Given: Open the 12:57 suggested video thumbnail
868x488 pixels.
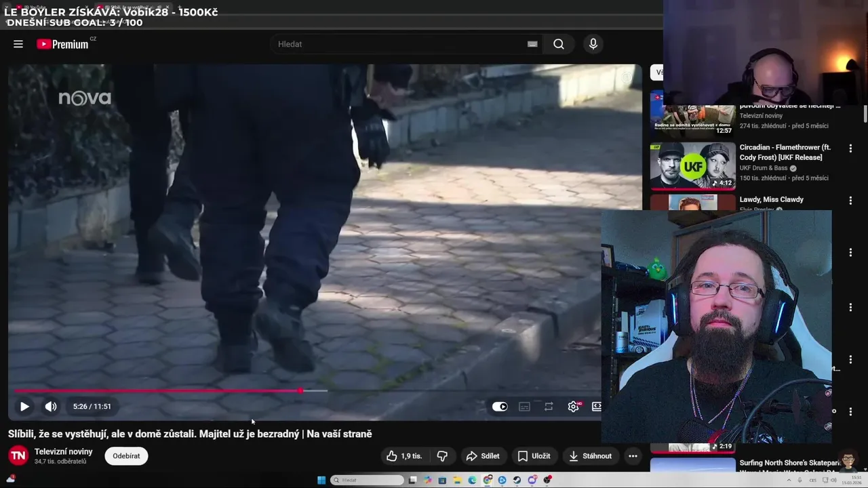Looking at the screenshot, I should click(x=693, y=121).
